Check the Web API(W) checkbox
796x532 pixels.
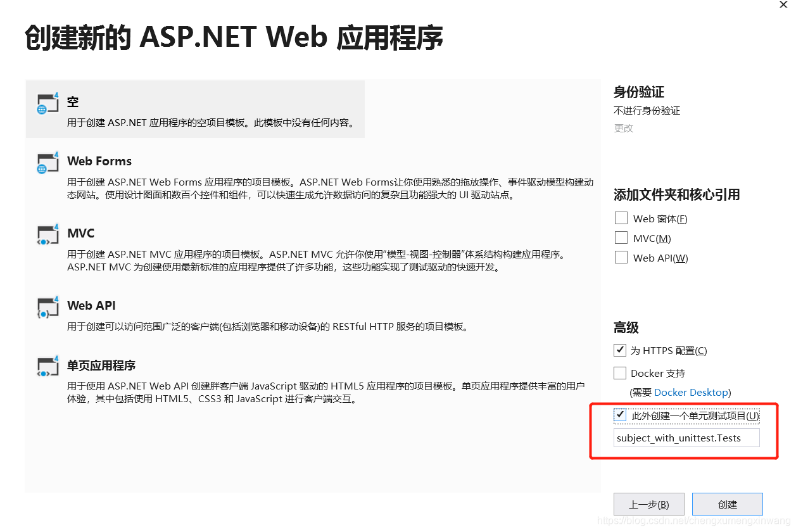[x=621, y=257]
